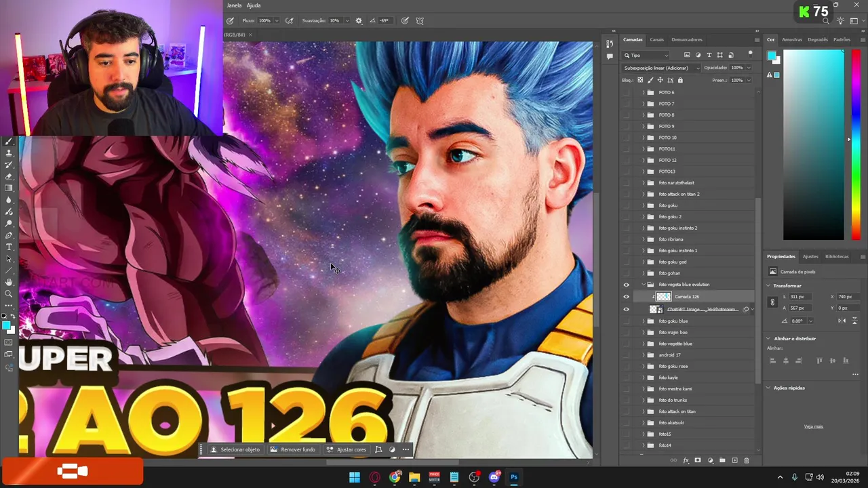Lock image pixels brush icon
This screenshot has height=488, width=868.
coord(650,80)
